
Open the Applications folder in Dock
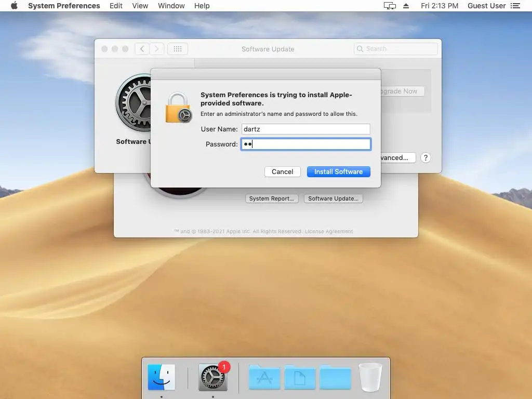pyautogui.click(x=264, y=377)
